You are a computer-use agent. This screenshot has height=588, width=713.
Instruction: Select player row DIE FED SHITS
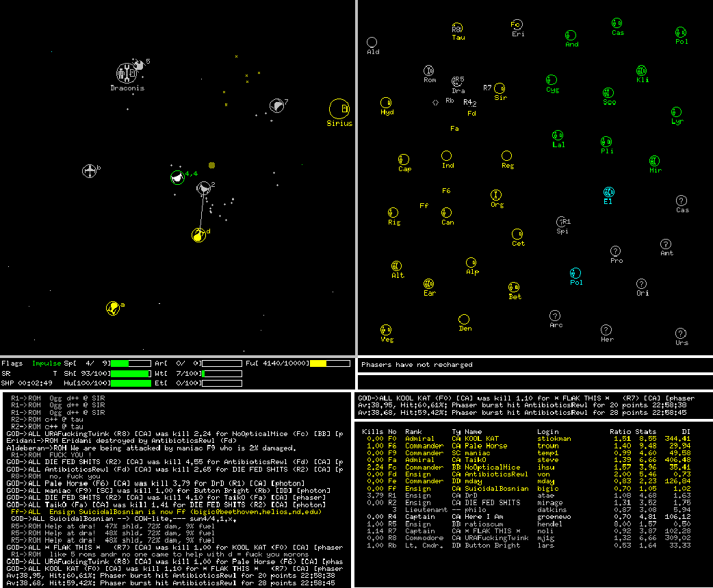click(x=527, y=502)
